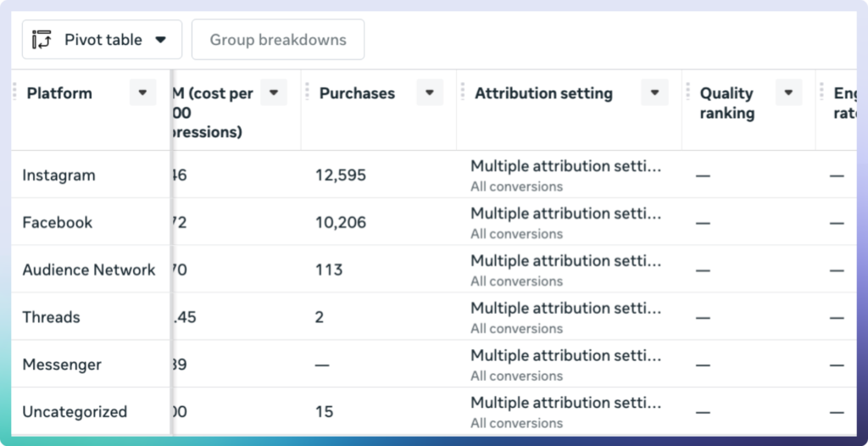This screenshot has height=446, width=868.
Task: Grab the Purchases column drag handle
Action: tap(307, 92)
